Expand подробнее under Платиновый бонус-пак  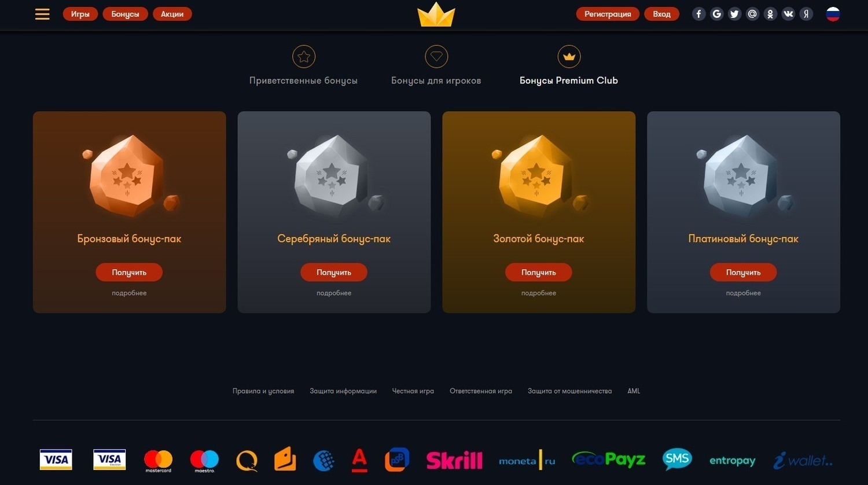744,293
